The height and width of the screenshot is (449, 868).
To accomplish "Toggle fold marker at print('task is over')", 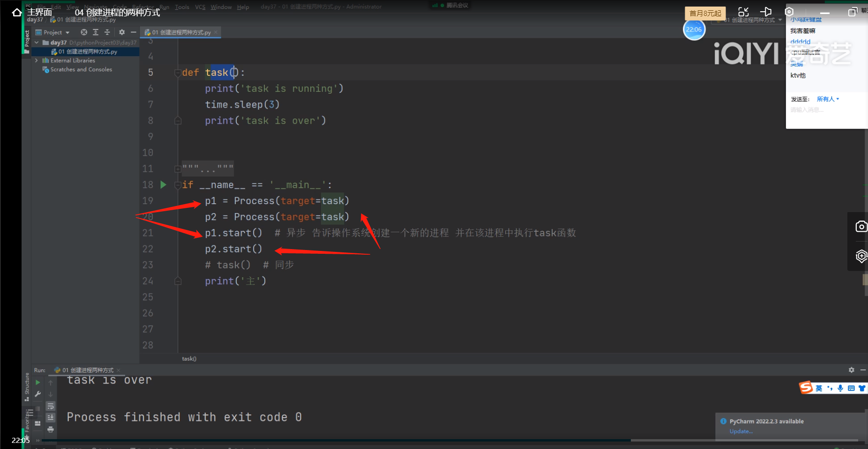I will pos(178,121).
